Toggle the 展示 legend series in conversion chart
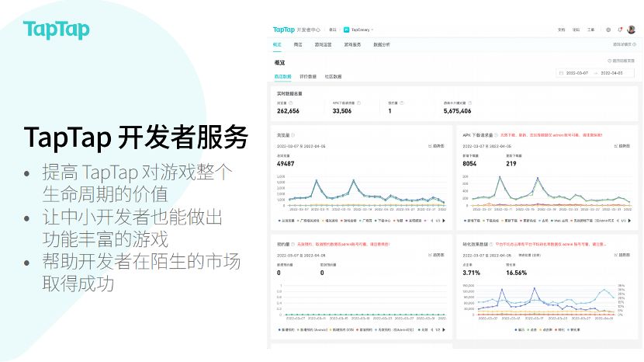 [520, 330]
